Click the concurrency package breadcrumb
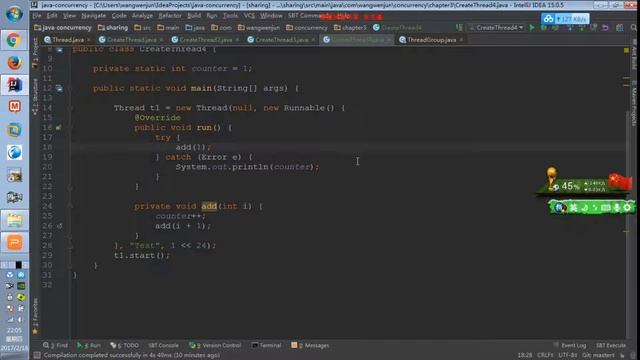The height and width of the screenshot is (360, 640). (x=307, y=28)
